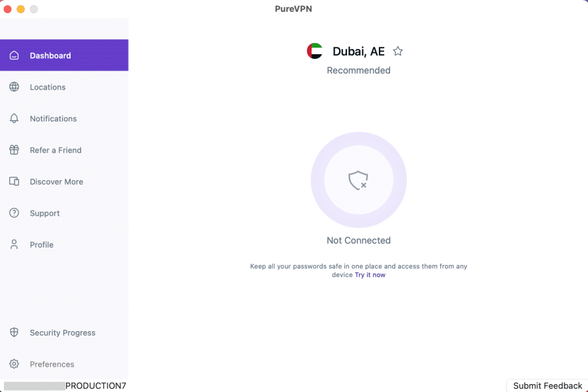Select the Locations globe icon
The width and height of the screenshot is (588, 392).
pos(14,87)
